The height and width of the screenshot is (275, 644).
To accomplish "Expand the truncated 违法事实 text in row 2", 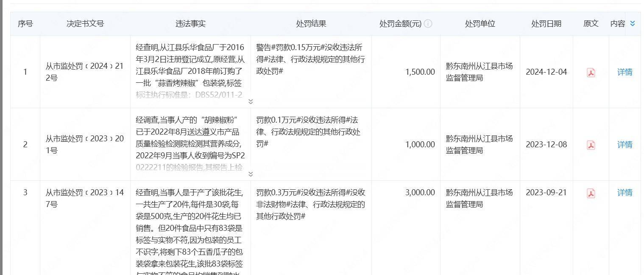I will point(251,174).
